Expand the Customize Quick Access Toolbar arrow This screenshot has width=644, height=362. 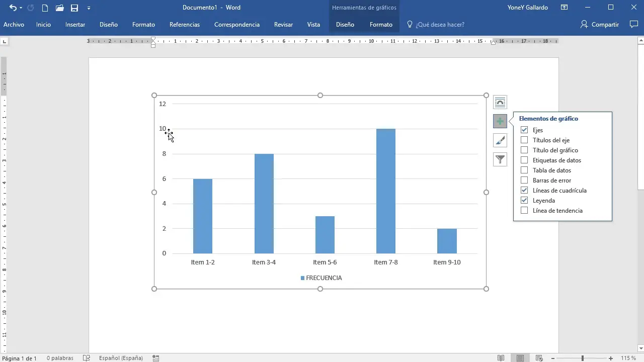[x=89, y=8]
